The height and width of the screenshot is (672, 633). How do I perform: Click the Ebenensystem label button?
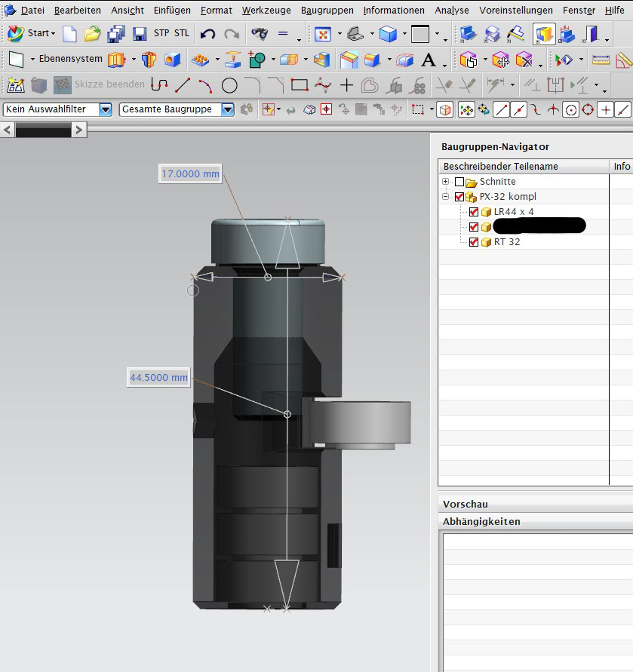[71, 59]
